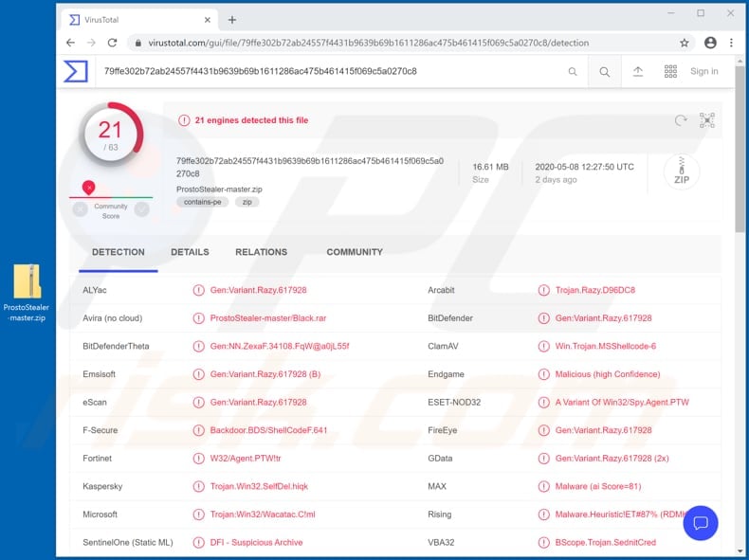This screenshot has width=749, height=560.
Task: Click the red community score marker
Action: 88,188
